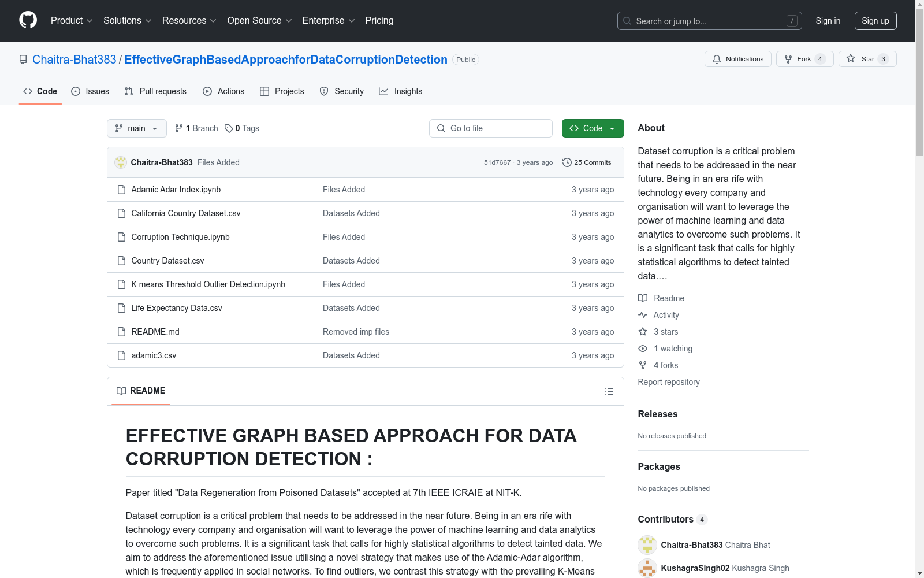
Task: Open the adamic3.csv file
Action: click(x=154, y=355)
